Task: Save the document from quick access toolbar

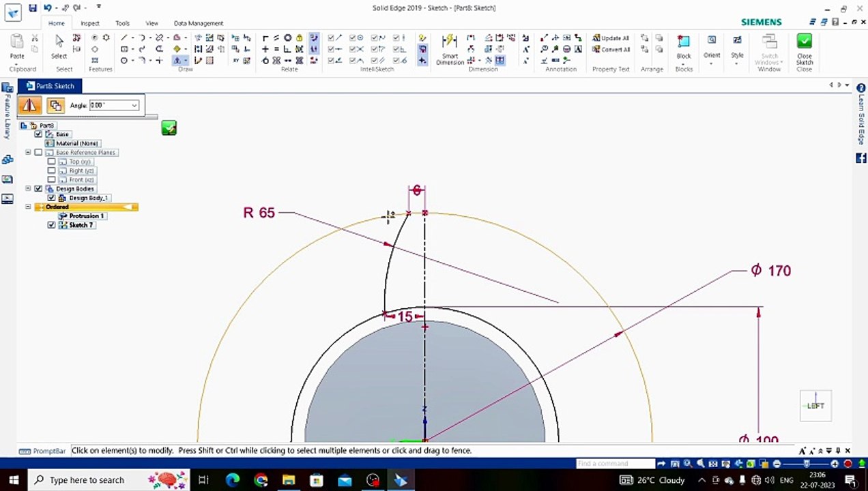Action: (x=32, y=8)
